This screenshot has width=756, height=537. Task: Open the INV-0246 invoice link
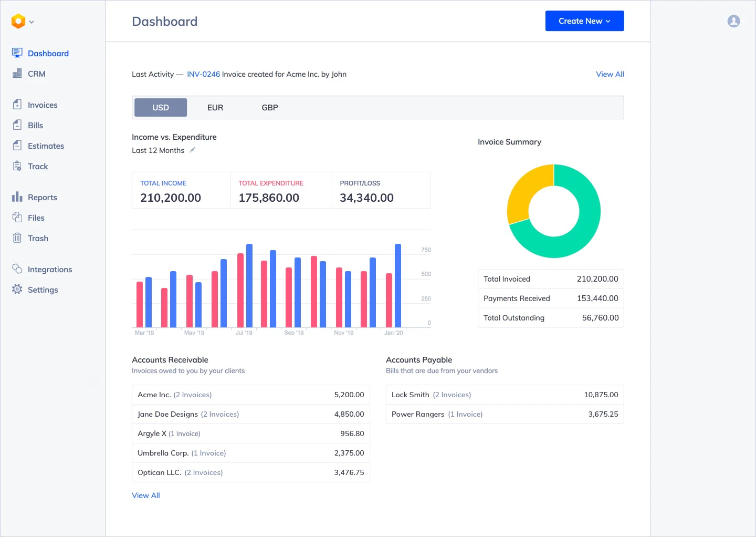[203, 74]
